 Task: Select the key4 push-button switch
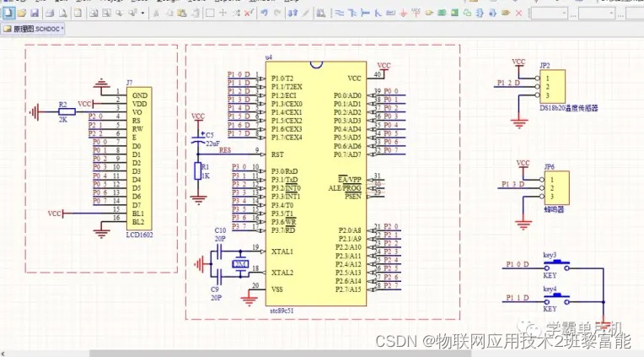pos(556,299)
